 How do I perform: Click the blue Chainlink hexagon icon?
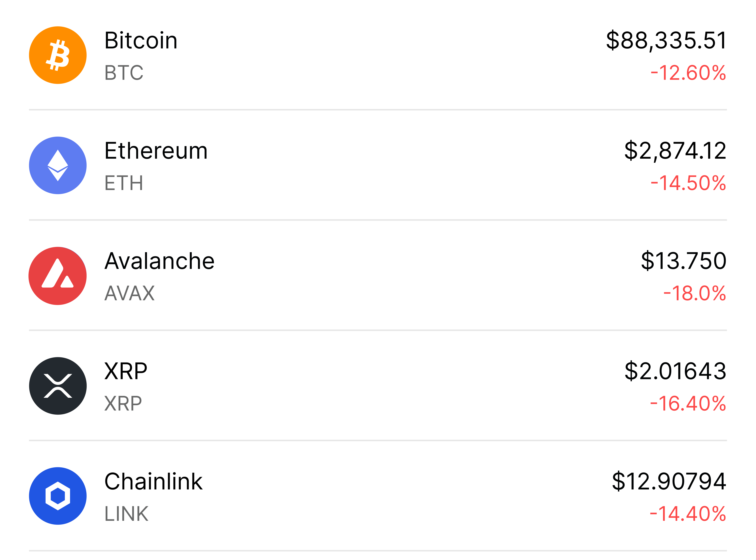(58, 496)
